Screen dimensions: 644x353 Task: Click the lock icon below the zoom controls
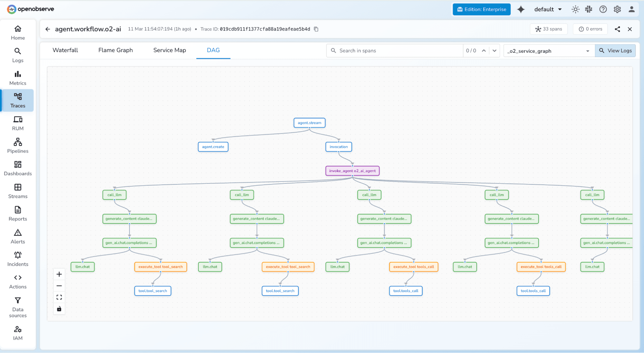(x=59, y=309)
